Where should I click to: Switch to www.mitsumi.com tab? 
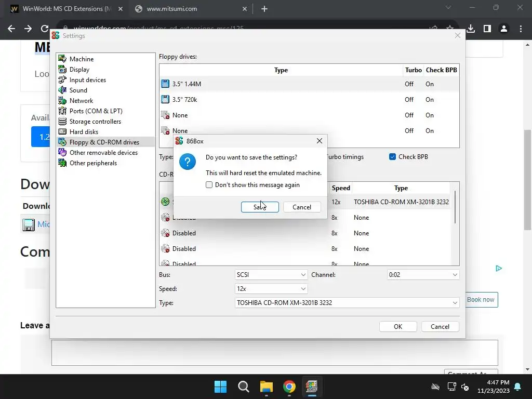(191, 9)
